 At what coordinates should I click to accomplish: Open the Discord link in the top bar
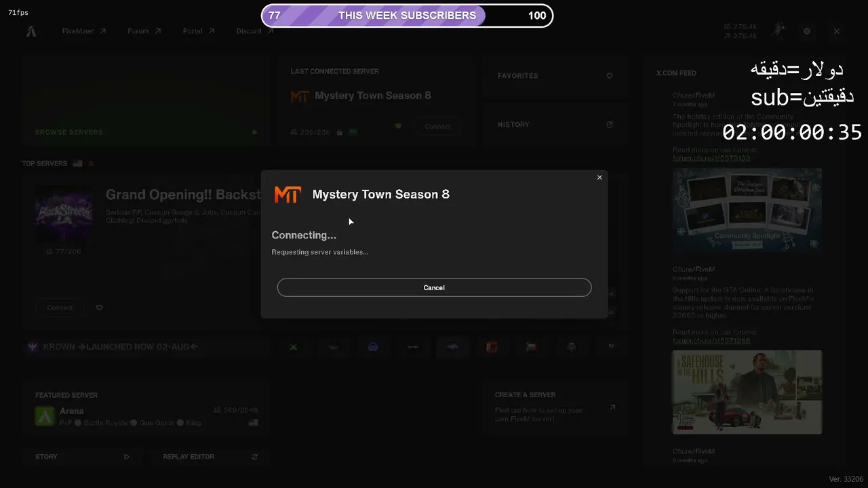[254, 31]
